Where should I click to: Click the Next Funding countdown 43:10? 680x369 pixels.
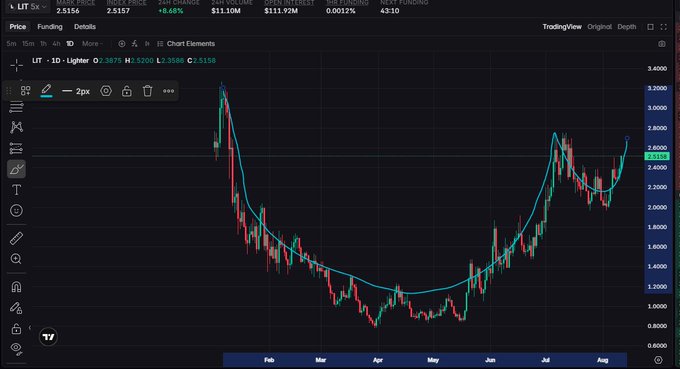point(389,11)
